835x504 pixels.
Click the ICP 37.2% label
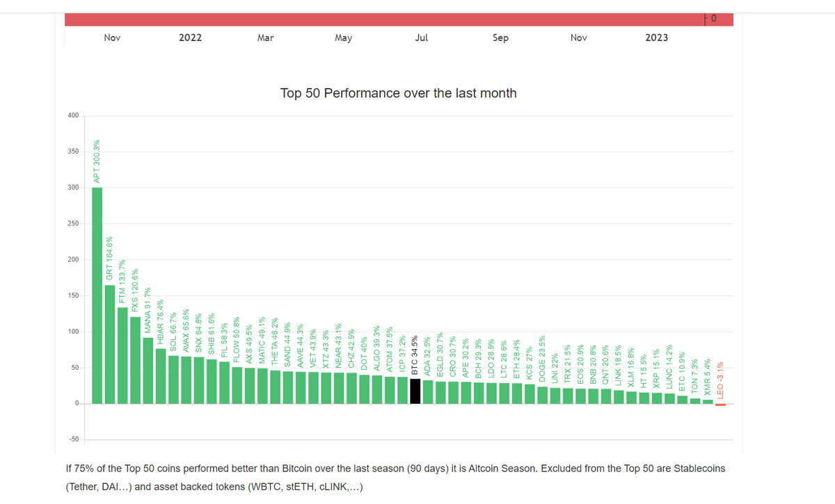(402, 354)
